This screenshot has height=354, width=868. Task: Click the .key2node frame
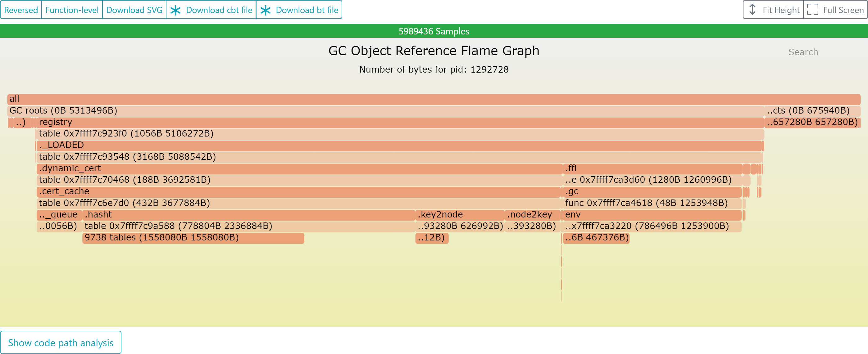pyautogui.click(x=460, y=215)
